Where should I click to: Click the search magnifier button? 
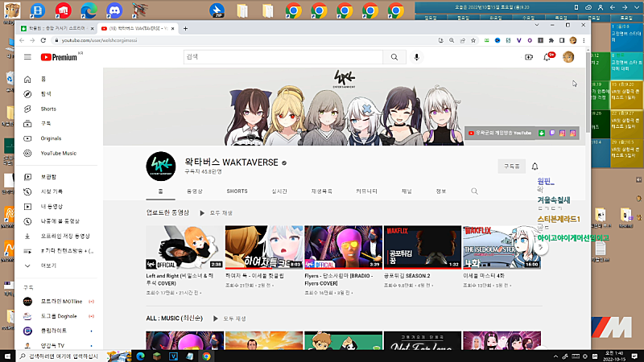pos(394,57)
